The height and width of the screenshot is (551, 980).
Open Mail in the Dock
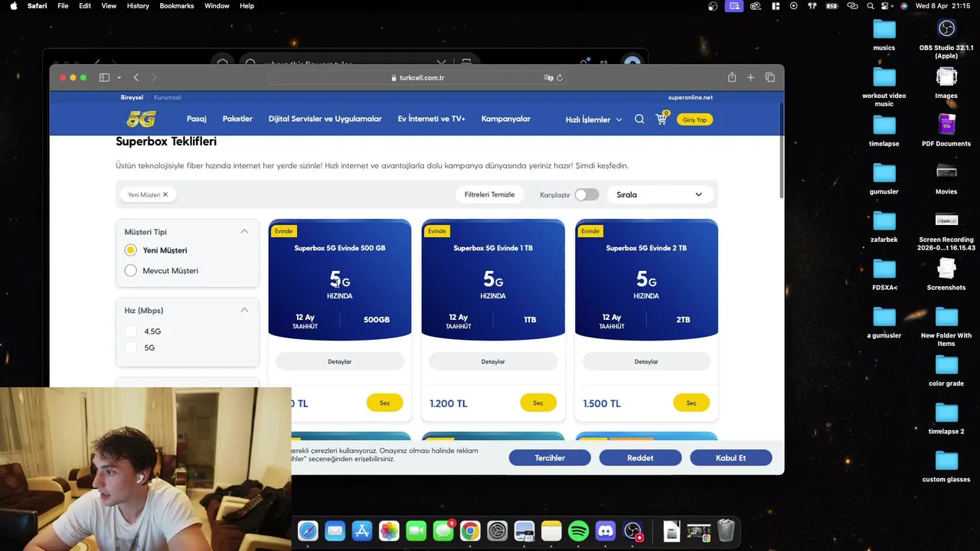[335, 530]
